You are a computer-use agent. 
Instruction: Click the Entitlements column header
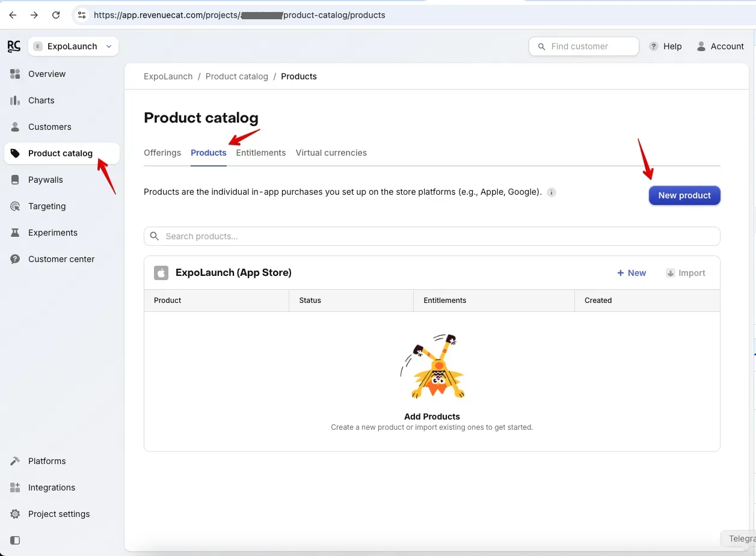click(x=445, y=301)
